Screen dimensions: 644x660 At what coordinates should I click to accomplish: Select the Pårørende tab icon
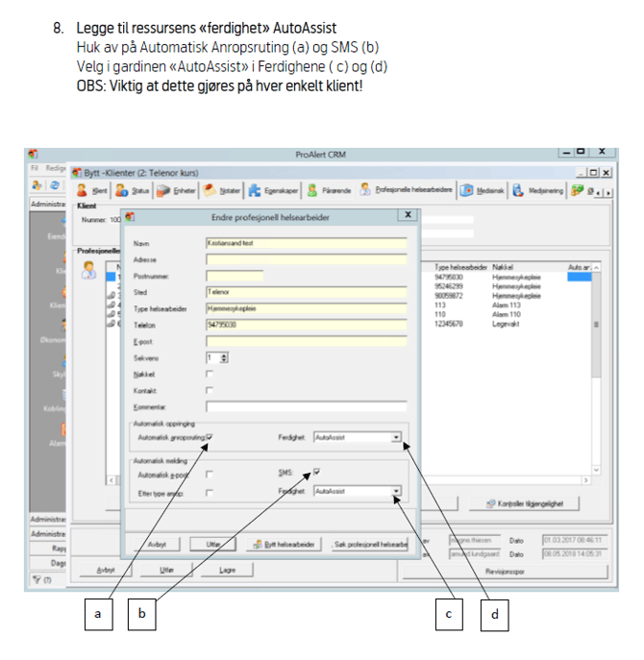click(312, 191)
